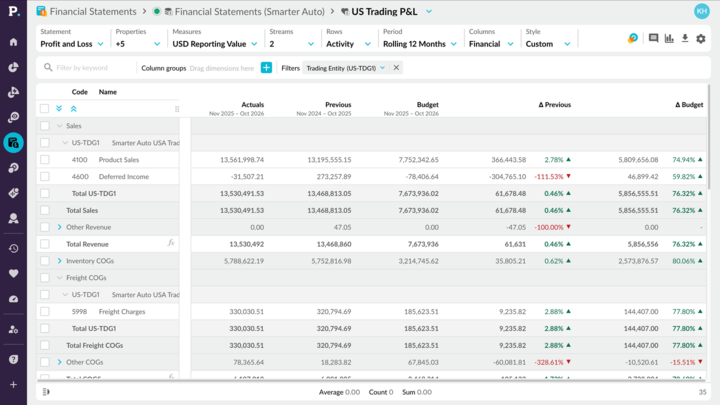The image size is (720, 405).
Task: Open the pie chart dashboards sidebar icon
Action: point(13,67)
